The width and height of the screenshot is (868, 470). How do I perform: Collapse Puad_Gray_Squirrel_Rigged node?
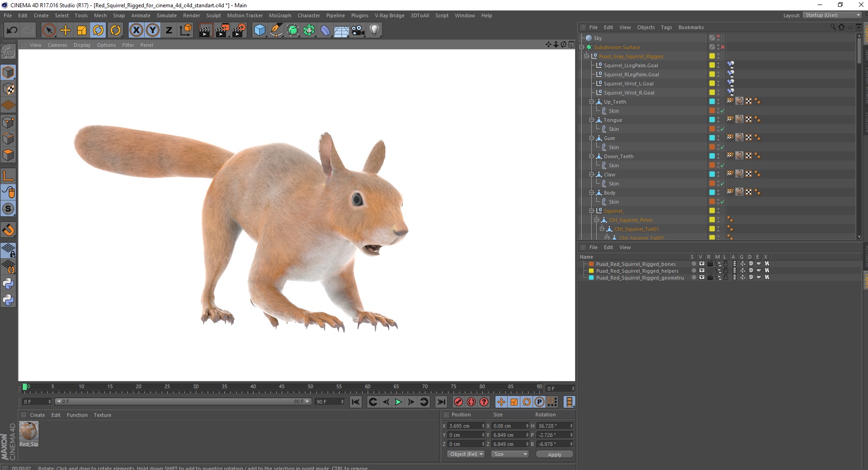point(587,56)
